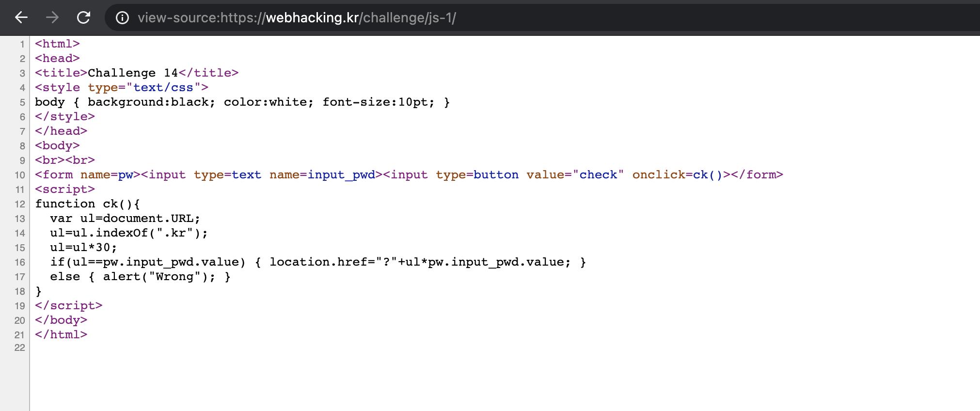Click the closing </head> tag on line 7

click(x=61, y=131)
